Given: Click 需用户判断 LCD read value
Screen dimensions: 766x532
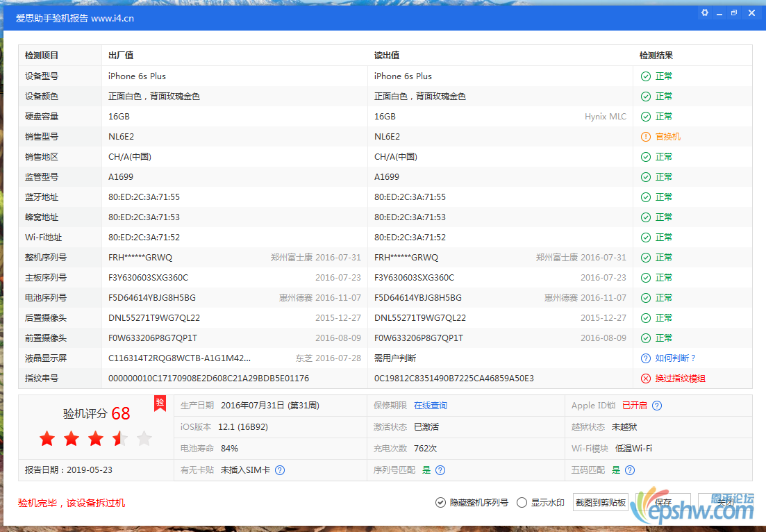Looking at the screenshot, I should 395,358.
